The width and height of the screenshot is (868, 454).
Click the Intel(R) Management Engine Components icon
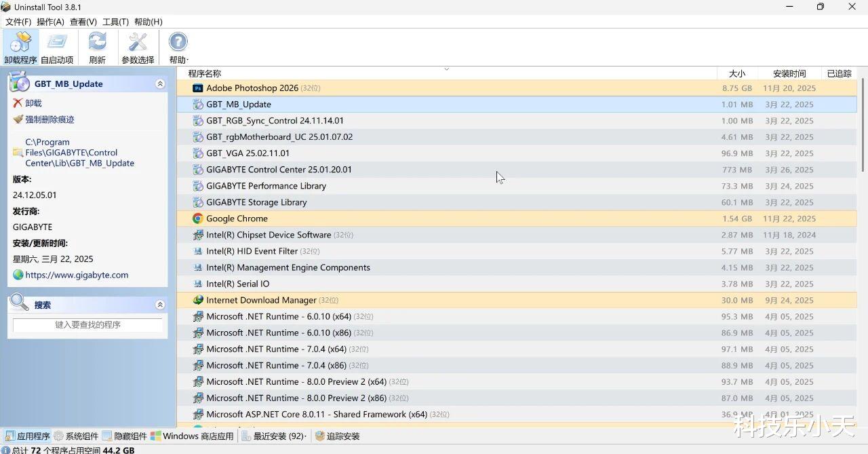tap(198, 267)
